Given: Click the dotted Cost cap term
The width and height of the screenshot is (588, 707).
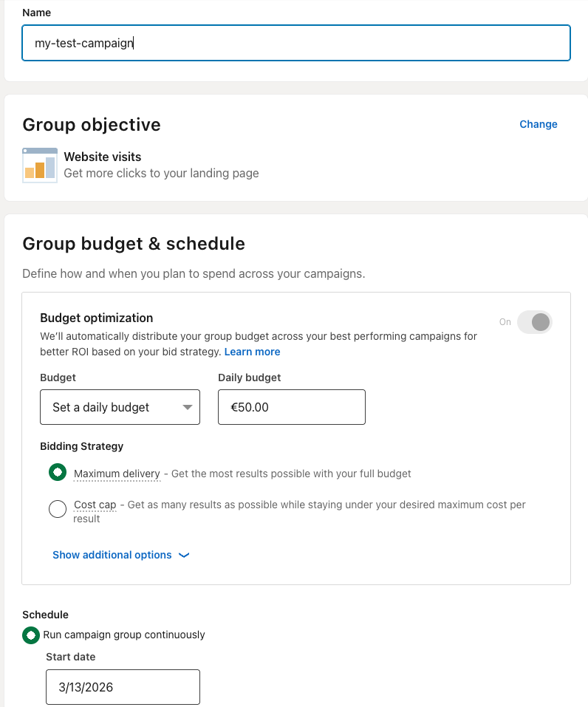Looking at the screenshot, I should (95, 505).
